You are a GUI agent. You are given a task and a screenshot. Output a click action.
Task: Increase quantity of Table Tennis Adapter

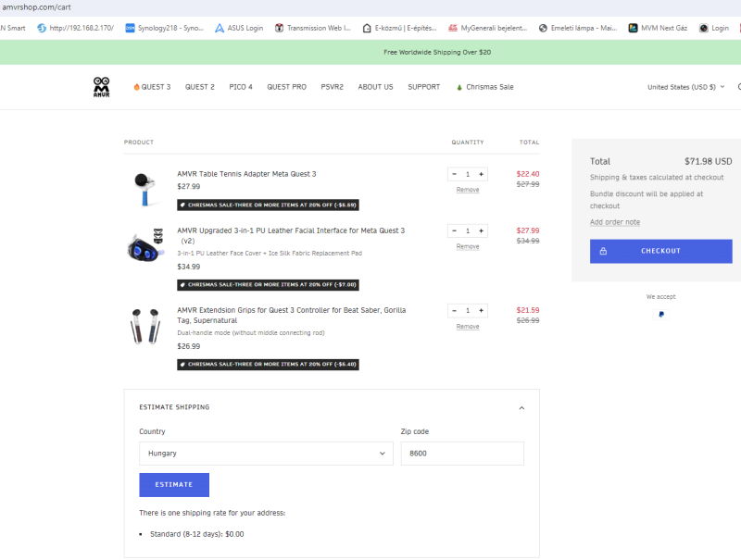click(481, 174)
